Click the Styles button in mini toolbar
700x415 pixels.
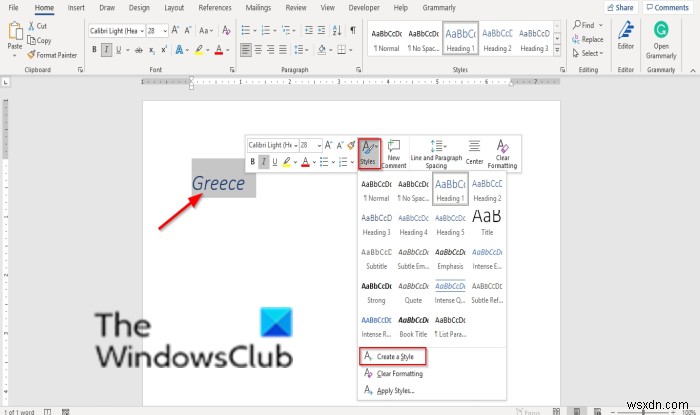point(369,153)
